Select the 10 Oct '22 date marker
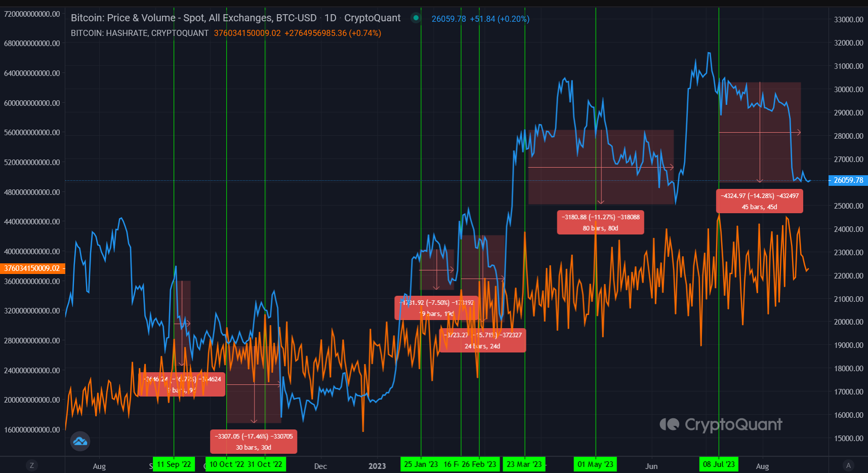Image resolution: width=868 pixels, height=473 pixels. click(226, 464)
